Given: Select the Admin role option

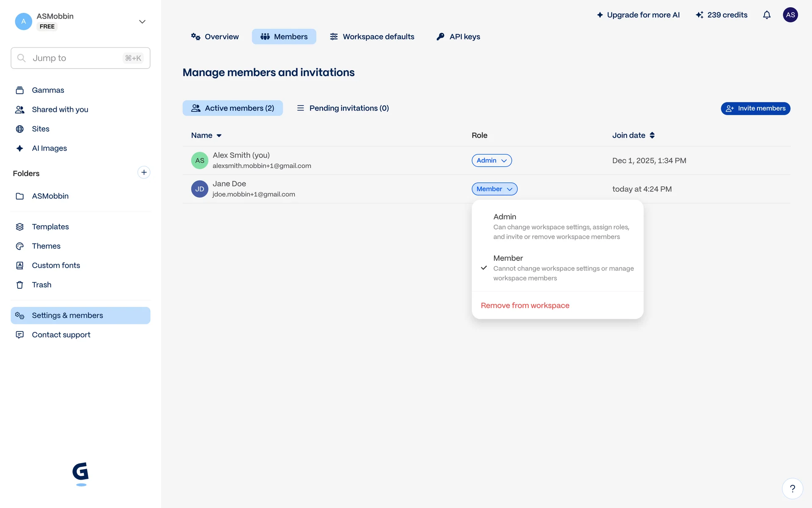Looking at the screenshot, I should tap(557, 226).
